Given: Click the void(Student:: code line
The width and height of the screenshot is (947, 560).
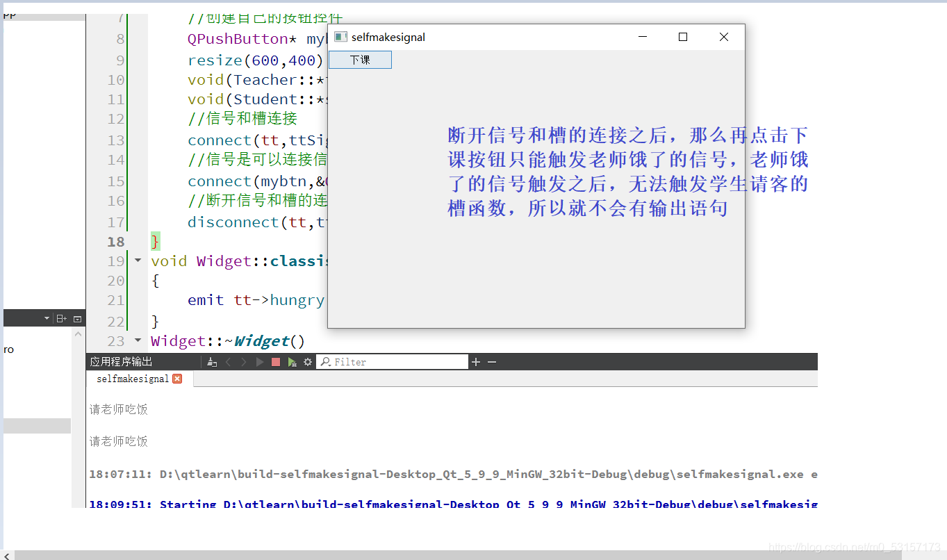Looking at the screenshot, I should pyautogui.click(x=257, y=99).
